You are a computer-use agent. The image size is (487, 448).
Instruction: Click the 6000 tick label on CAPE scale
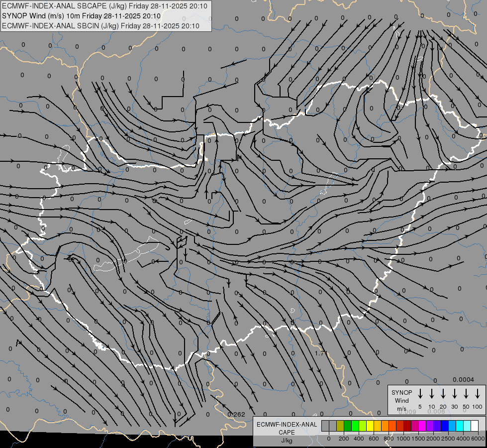tap(478, 439)
